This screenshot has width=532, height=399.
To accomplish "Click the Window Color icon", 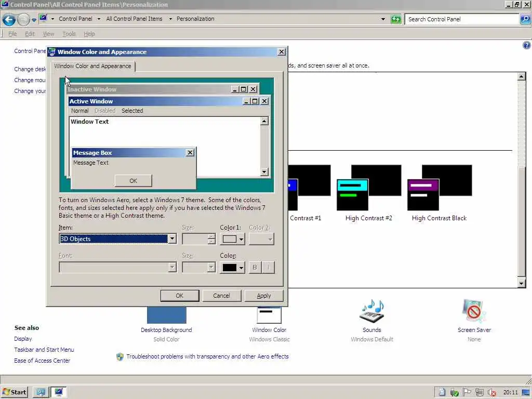I will pos(269,315).
